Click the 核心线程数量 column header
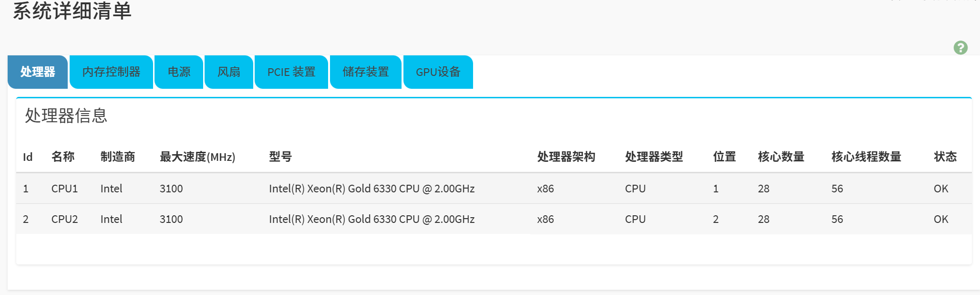980x295 pixels. coord(866,157)
